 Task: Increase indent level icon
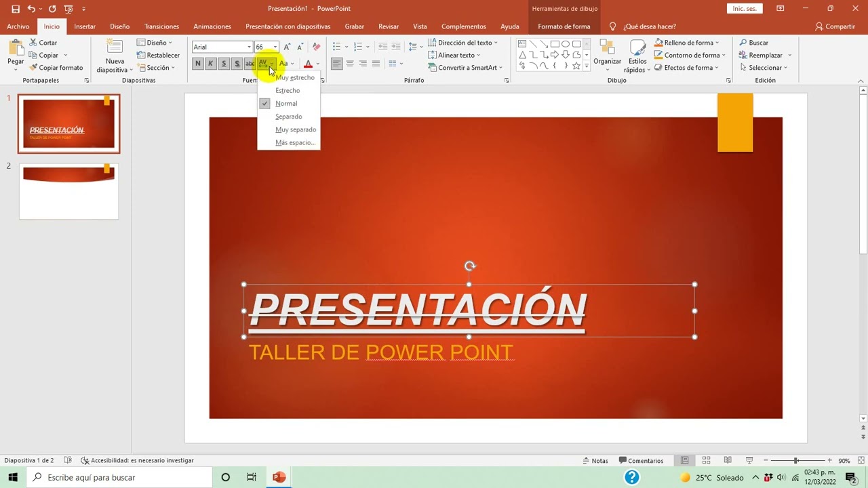(395, 47)
